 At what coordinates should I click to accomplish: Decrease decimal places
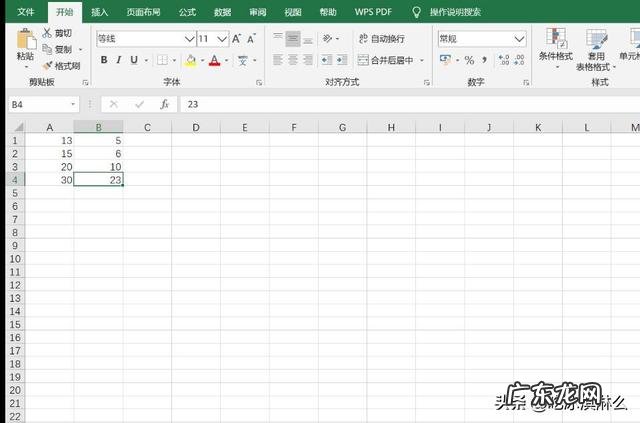[x=519, y=60]
